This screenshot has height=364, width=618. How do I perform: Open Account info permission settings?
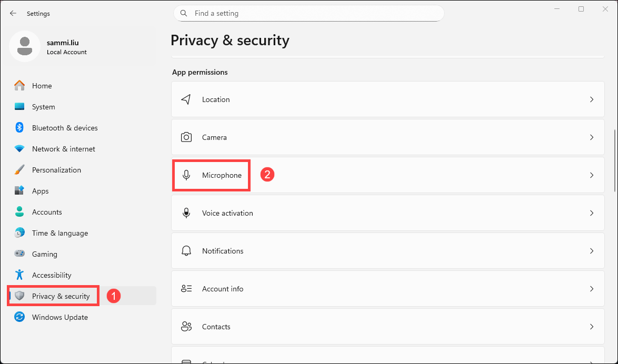(222, 289)
